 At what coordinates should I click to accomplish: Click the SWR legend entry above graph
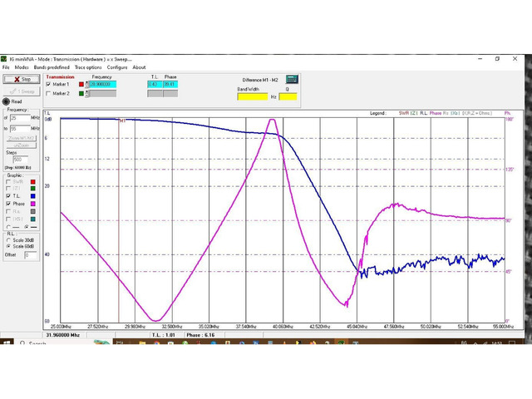click(x=404, y=113)
